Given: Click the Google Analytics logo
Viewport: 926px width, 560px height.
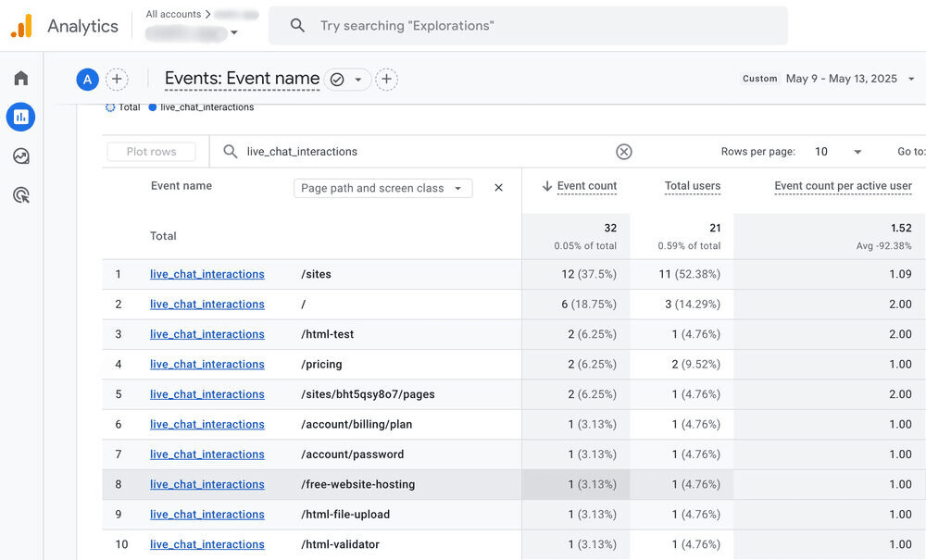Looking at the screenshot, I should pos(21,26).
